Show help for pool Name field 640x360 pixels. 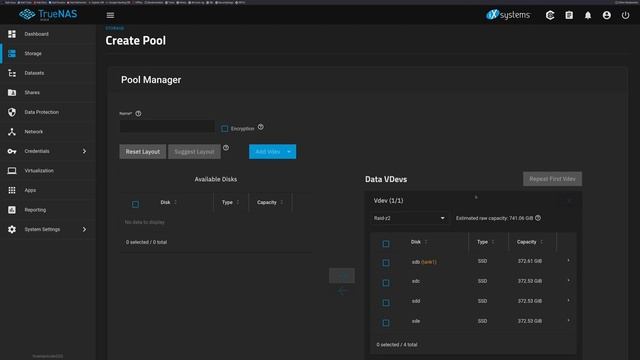138,113
